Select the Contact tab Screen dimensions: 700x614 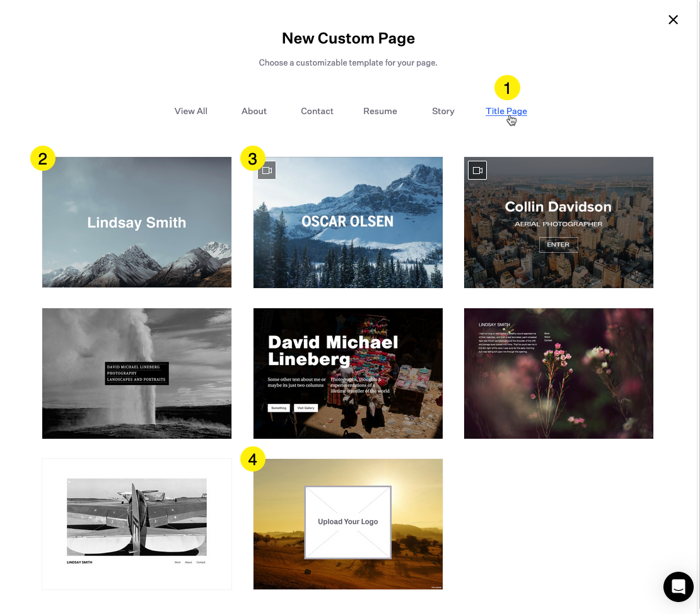click(x=317, y=111)
